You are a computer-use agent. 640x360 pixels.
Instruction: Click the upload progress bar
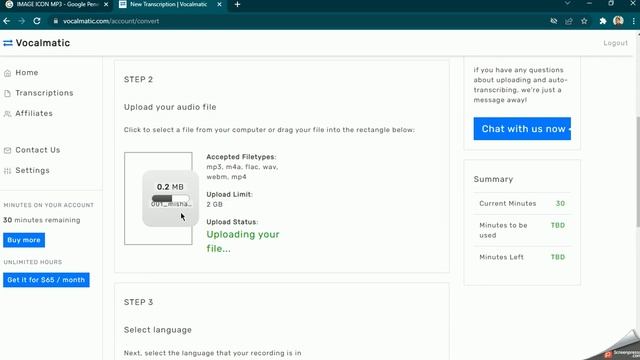170,198
